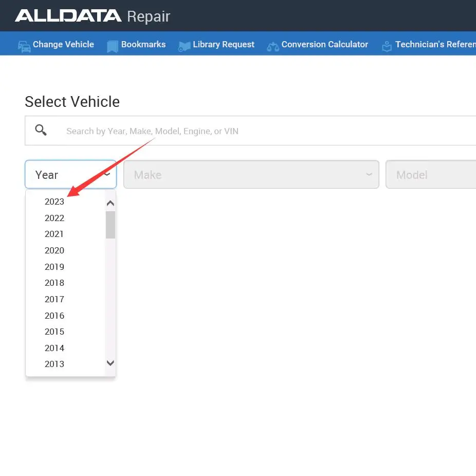The image size is (476, 476).
Task: Open the Bookmarks menu item
Action: click(x=136, y=45)
